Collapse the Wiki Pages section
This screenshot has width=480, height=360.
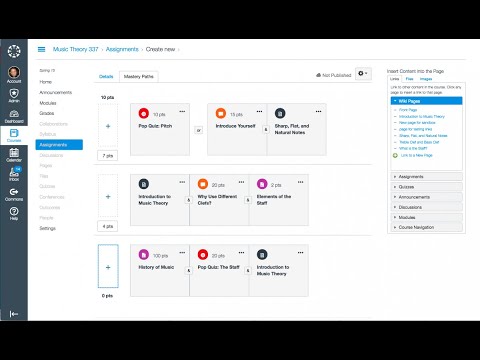[426, 101]
